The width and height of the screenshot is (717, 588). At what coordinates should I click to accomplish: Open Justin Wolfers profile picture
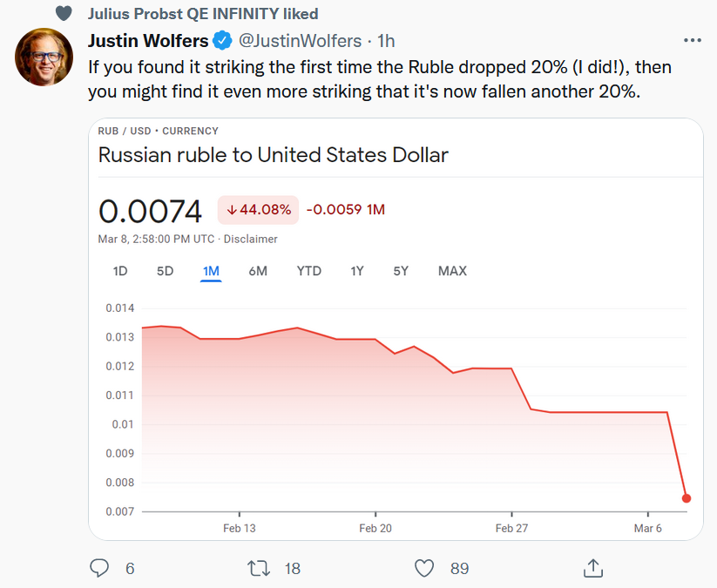(x=44, y=57)
